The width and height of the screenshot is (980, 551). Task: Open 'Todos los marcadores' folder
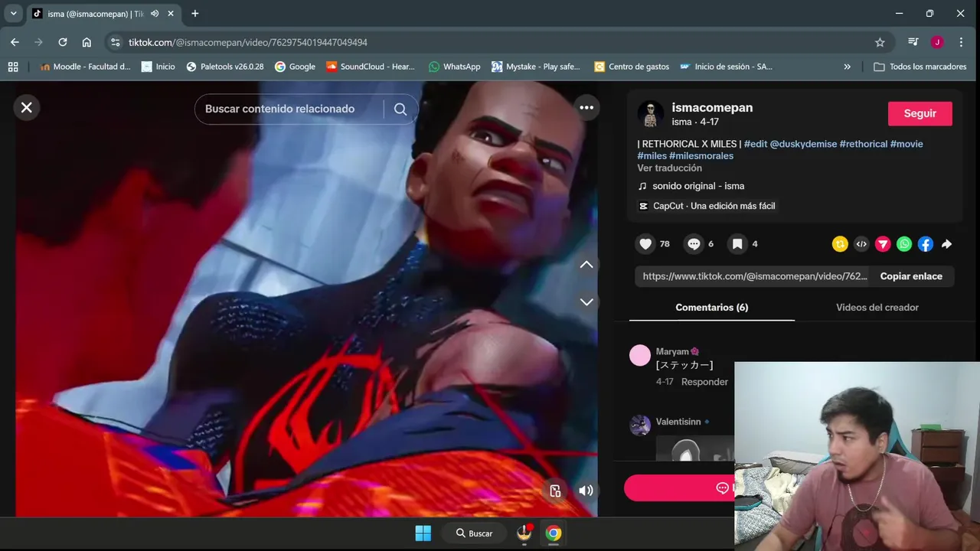click(920, 67)
